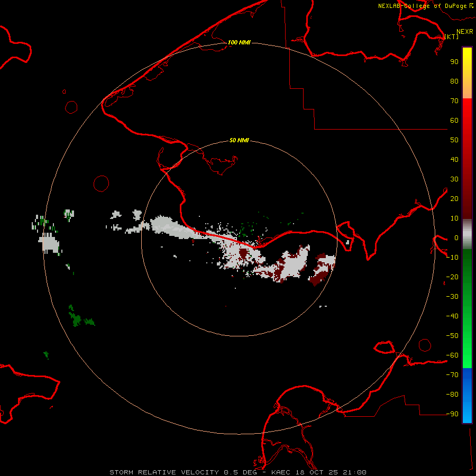Click the 100 NMI range ring label
This screenshot has width=476, height=476.
[239, 42]
